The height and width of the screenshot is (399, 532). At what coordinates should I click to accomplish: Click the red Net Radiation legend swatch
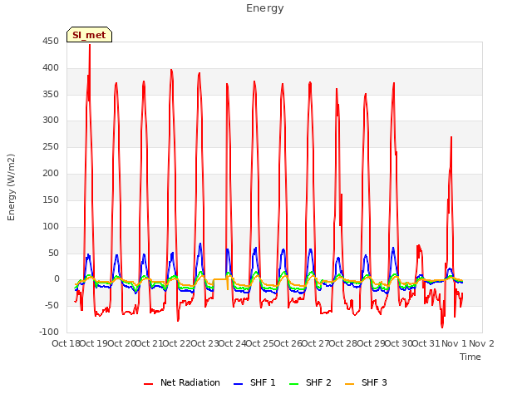[148, 384]
